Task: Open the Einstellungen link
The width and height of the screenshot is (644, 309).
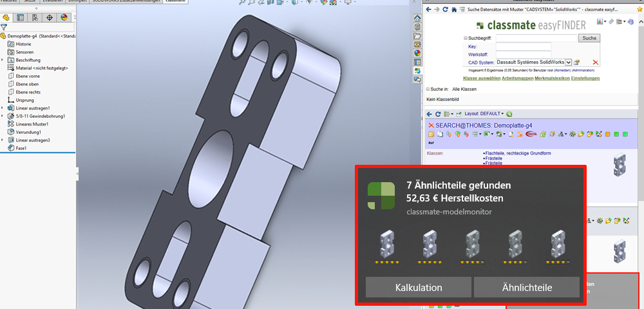Action: click(x=585, y=79)
